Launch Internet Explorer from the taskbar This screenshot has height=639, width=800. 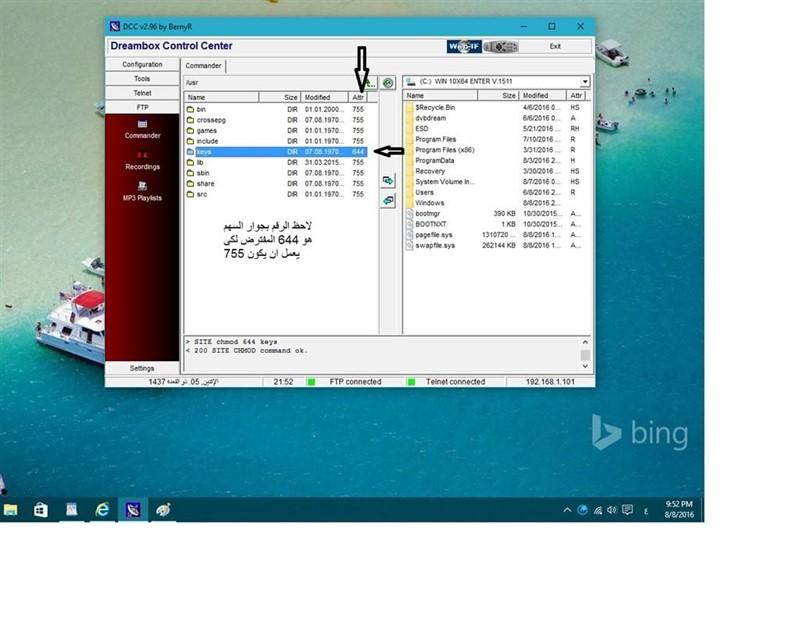[103, 510]
